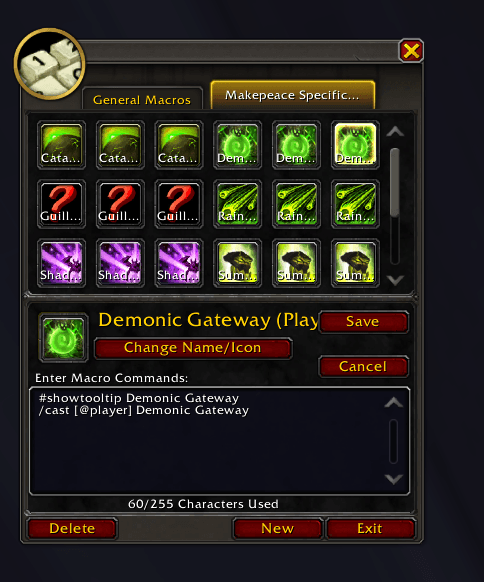Screen dimensions: 484x582
Task: Select the middle Shadowfury macro icon
Action: click(120, 263)
